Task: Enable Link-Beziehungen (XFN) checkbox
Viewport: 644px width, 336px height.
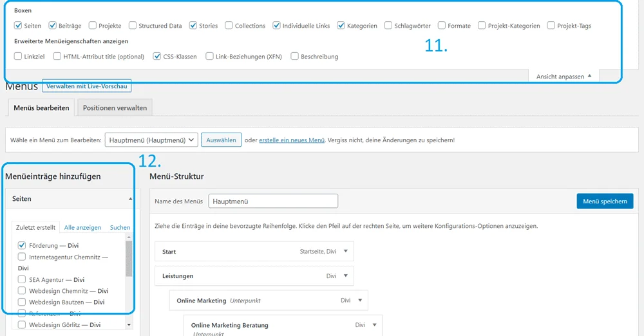Action: (x=209, y=56)
